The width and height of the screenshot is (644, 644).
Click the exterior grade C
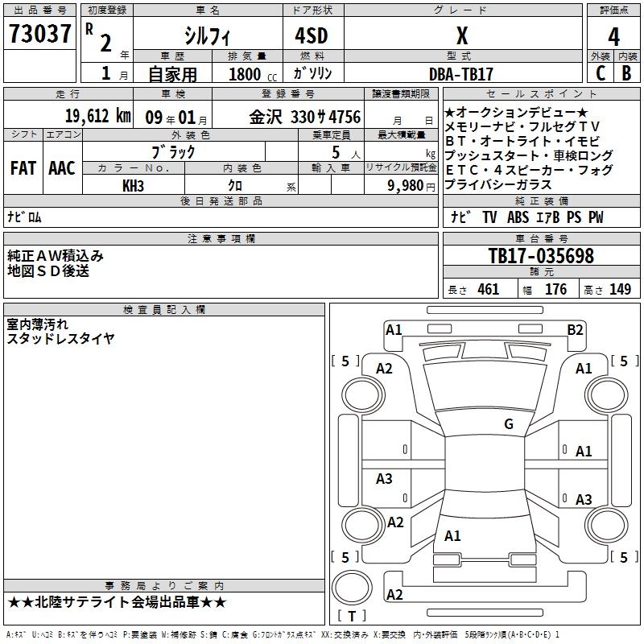[601, 73]
